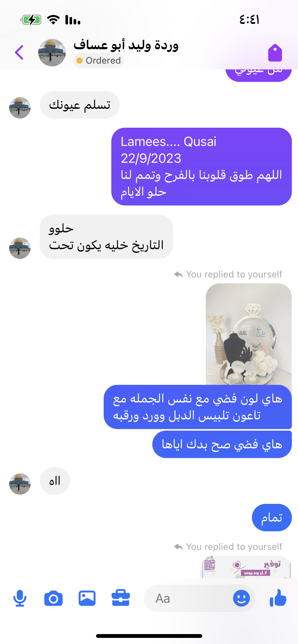Open the emoji smiley picker

(x=241, y=598)
